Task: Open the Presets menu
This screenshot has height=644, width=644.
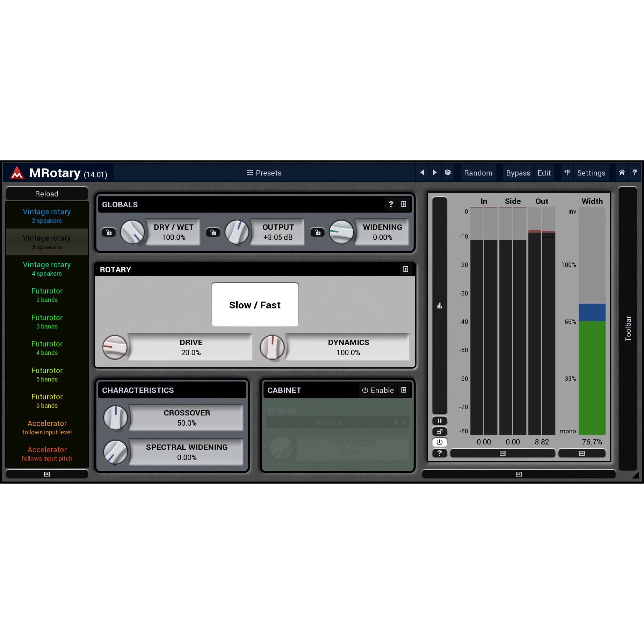Action: (264, 173)
